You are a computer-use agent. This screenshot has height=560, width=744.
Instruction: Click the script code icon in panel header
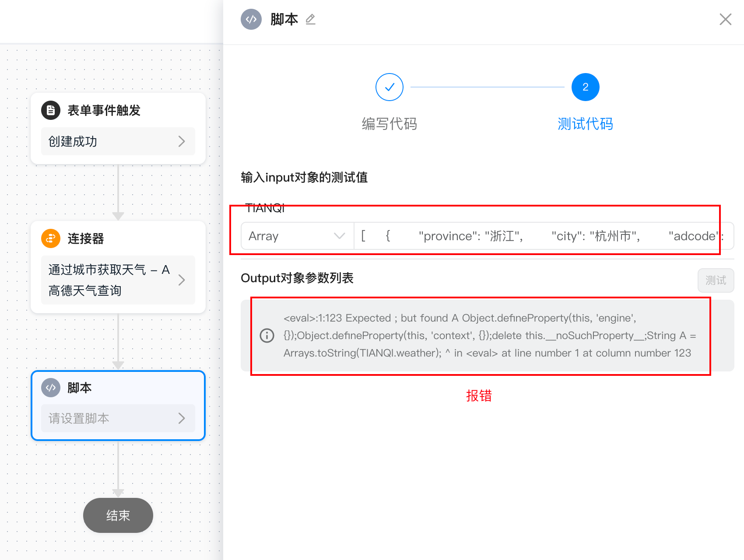[x=251, y=19]
